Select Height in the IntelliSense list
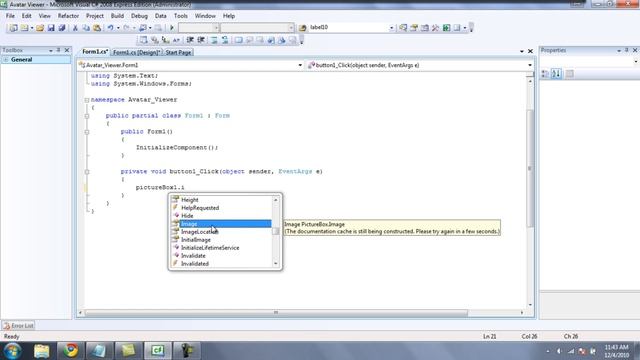Screen dimensions: 640x360 coord(221,200)
